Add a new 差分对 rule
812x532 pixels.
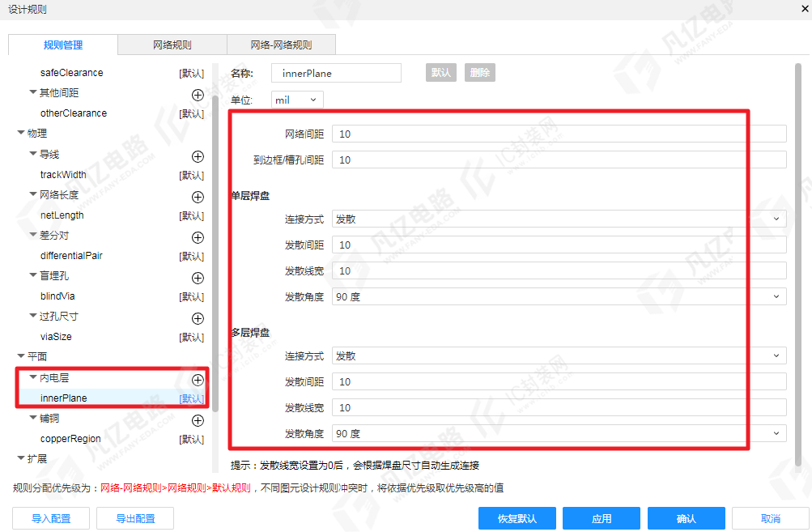pos(198,237)
